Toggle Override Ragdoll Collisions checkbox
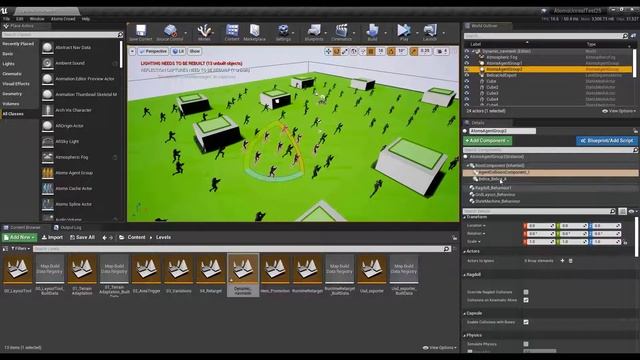The height and width of the screenshot is (360, 640). [x=526, y=292]
